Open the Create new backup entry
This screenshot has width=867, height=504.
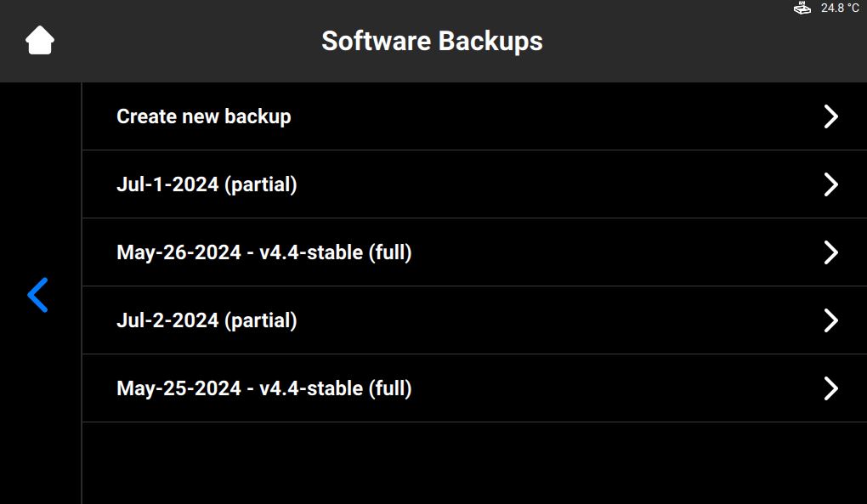(474, 116)
